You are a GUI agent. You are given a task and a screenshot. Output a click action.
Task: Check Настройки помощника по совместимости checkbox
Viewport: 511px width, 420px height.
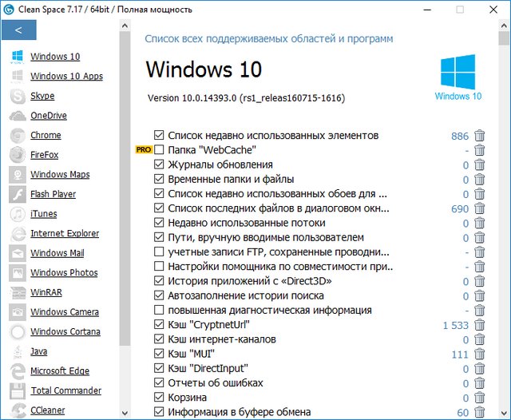tap(159, 266)
